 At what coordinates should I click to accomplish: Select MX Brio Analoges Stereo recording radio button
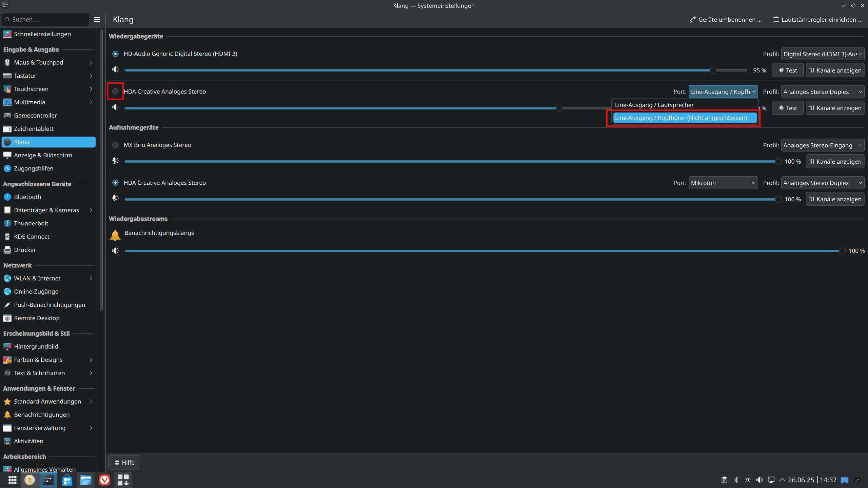[115, 145]
